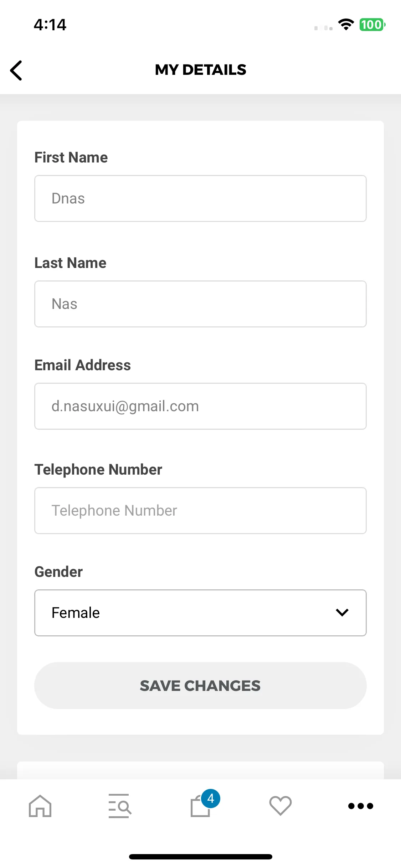Focus the Last Name field with Nas
Image resolution: width=401 pixels, height=868 pixels.
[200, 304]
